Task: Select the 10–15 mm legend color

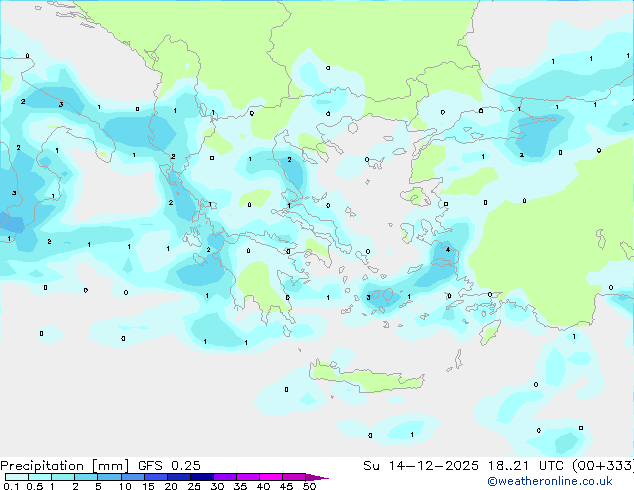Action: coord(132,477)
